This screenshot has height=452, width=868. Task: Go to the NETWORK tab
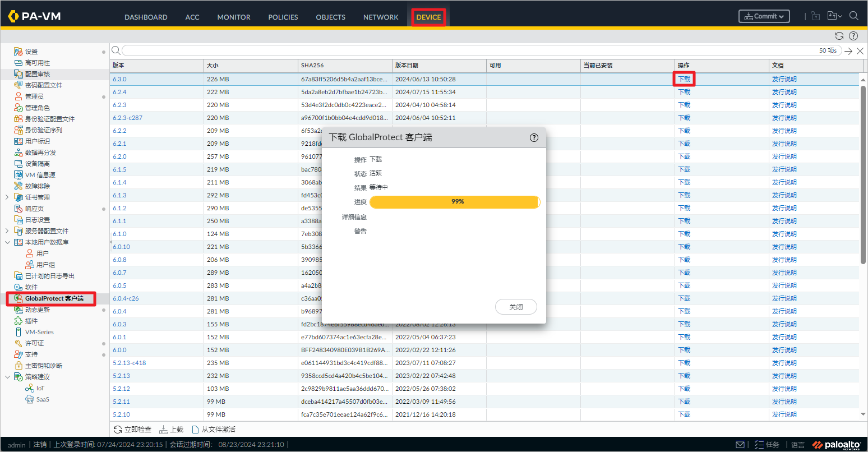click(x=381, y=17)
